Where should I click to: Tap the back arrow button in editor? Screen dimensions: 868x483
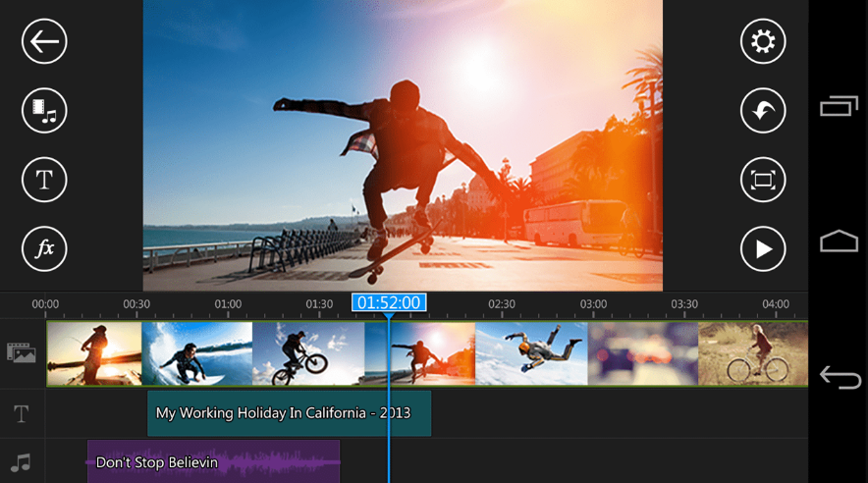[x=44, y=41]
